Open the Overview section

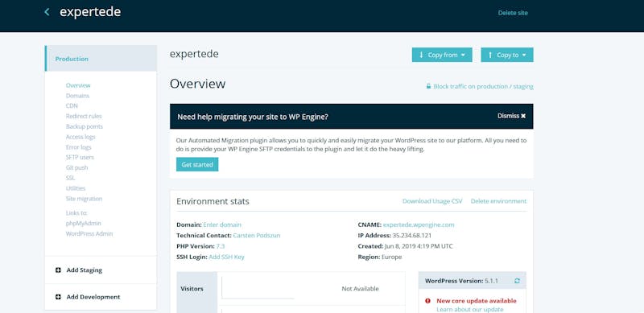point(78,85)
